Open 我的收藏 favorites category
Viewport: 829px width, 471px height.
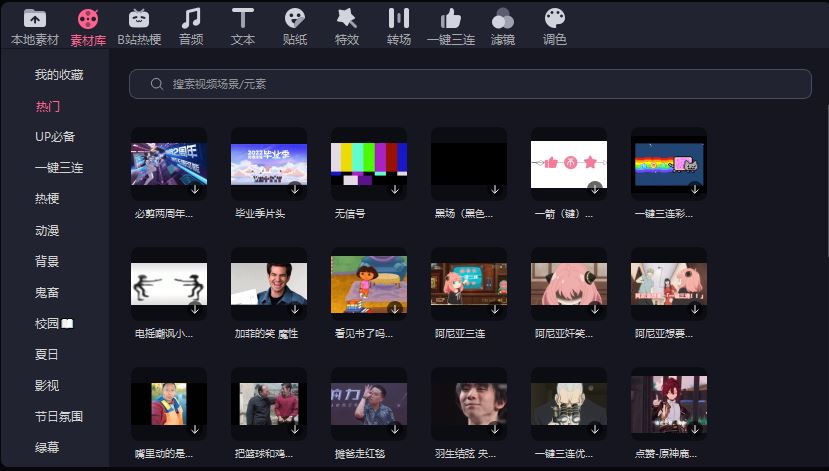pyautogui.click(x=59, y=75)
